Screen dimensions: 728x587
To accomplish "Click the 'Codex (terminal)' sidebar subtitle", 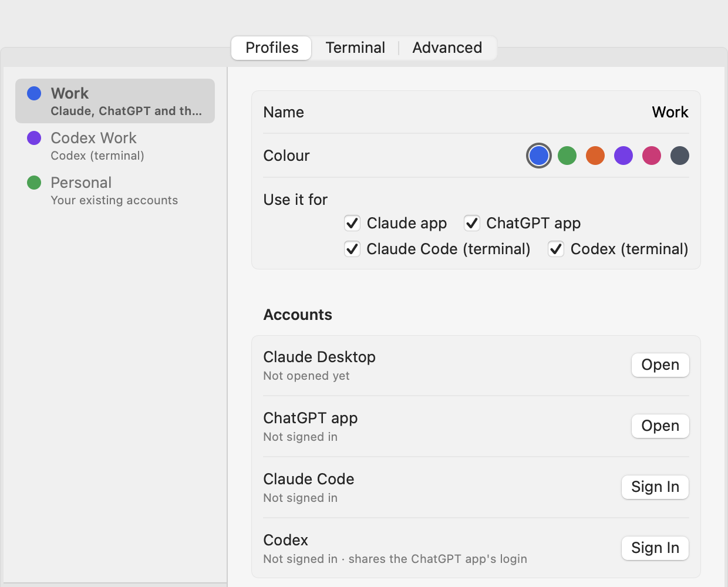I will tap(97, 156).
